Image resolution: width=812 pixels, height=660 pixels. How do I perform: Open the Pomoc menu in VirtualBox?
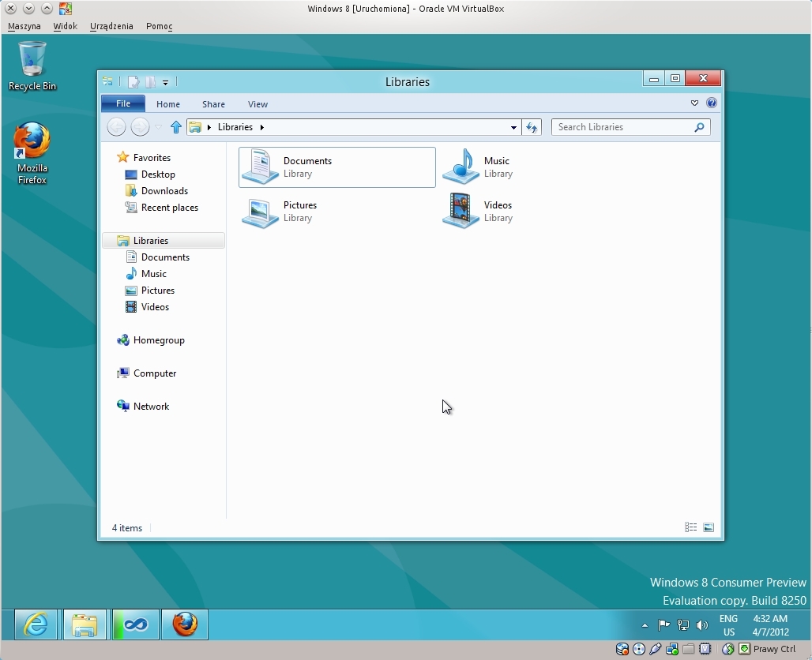click(x=159, y=26)
